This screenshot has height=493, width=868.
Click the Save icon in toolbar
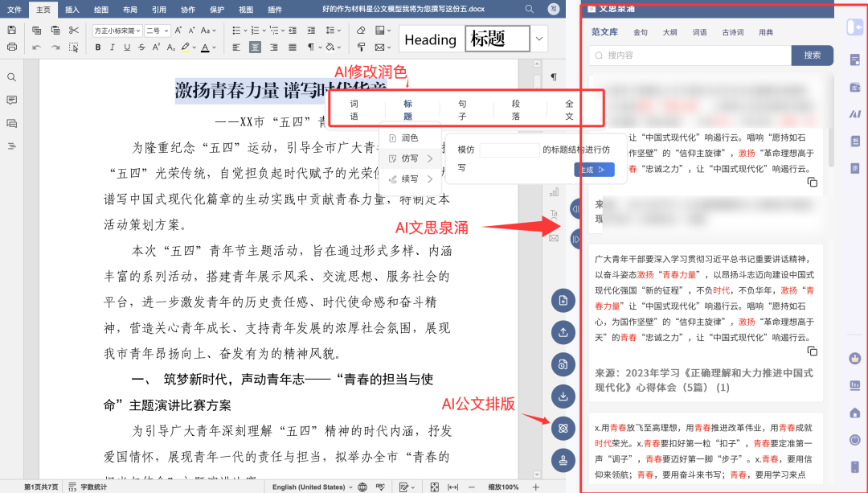click(x=11, y=31)
